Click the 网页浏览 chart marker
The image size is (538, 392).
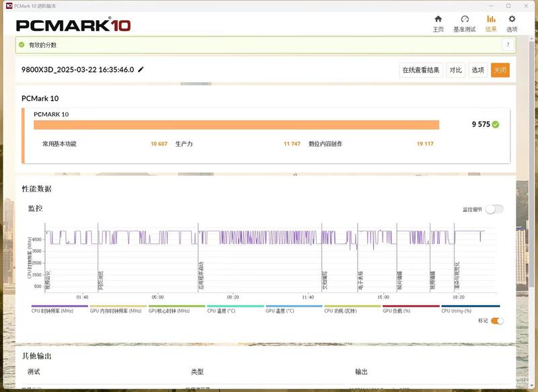pyautogui.click(x=101, y=280)
